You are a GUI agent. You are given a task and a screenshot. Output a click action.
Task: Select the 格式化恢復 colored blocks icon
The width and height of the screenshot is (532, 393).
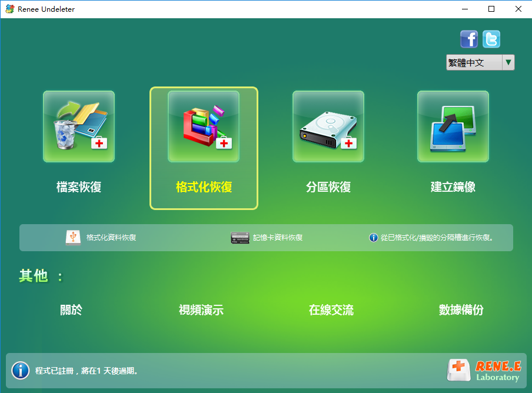coord(204,126)
